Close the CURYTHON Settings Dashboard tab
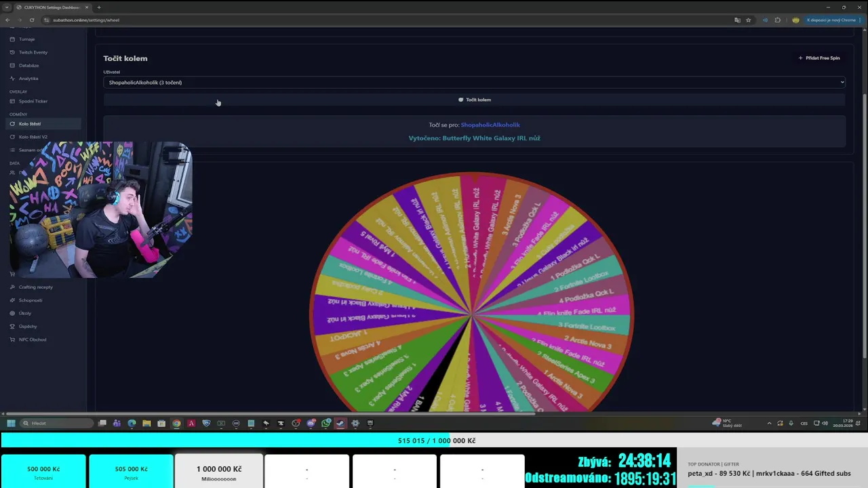This screenshot has width=868, height=488. 87,7
